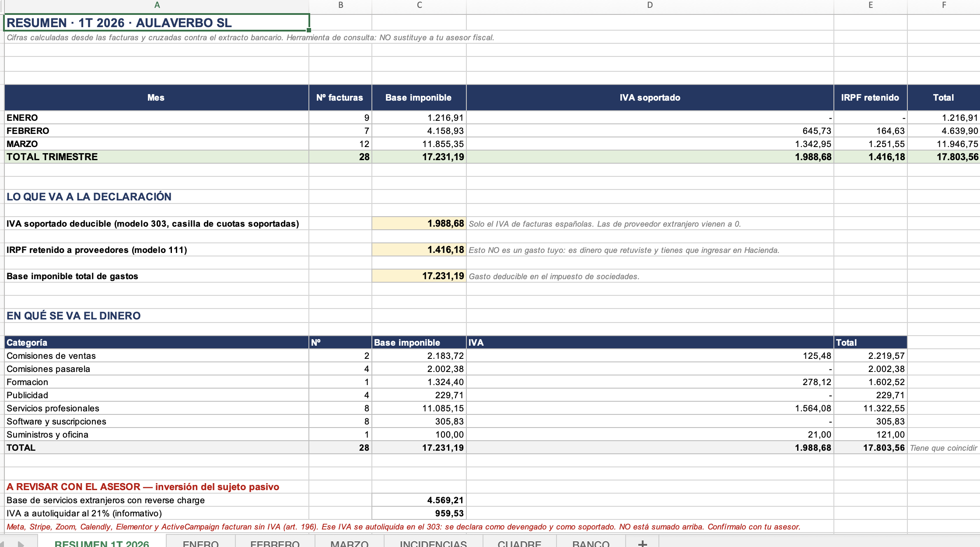This screenshot has width=980, height=547.
Task: Select the 'Comisiones de ventas' category cell
Action: point(157,356)
